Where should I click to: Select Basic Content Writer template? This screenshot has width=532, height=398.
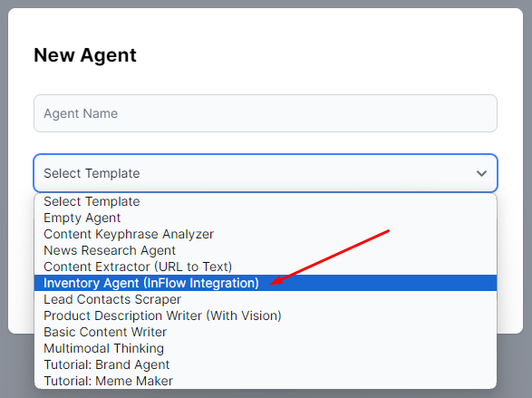(266, 332)
